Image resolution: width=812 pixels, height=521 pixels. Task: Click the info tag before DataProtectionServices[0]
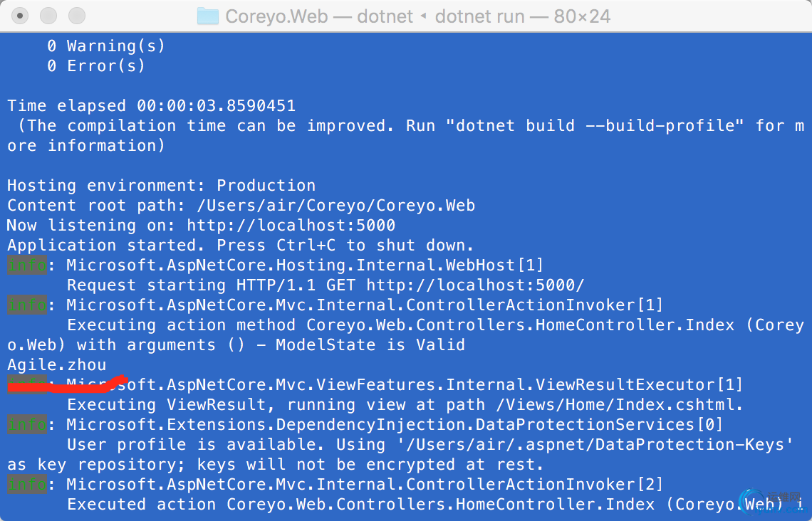[x=27, y=424]
